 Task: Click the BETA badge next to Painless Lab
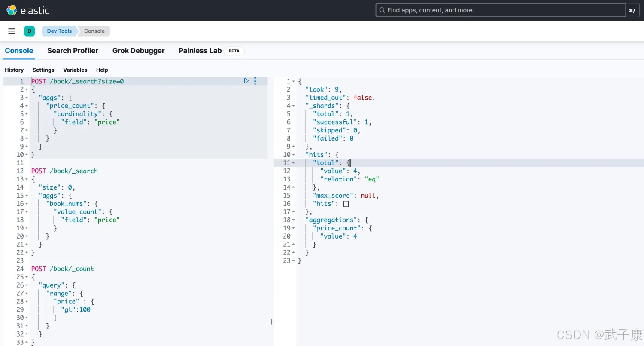234,51
